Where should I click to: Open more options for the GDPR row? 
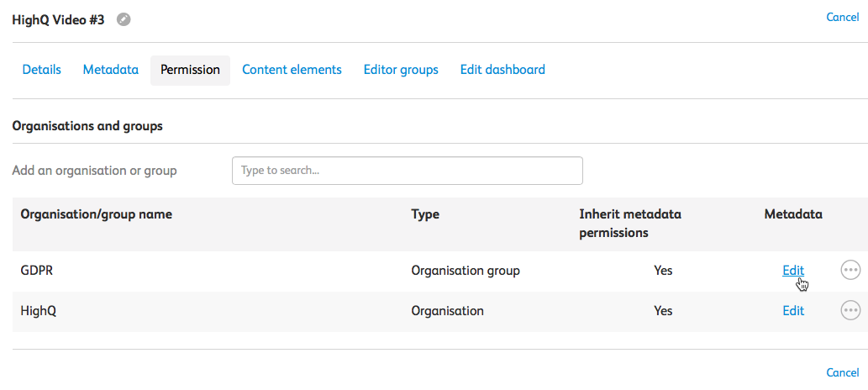(850, 270)
